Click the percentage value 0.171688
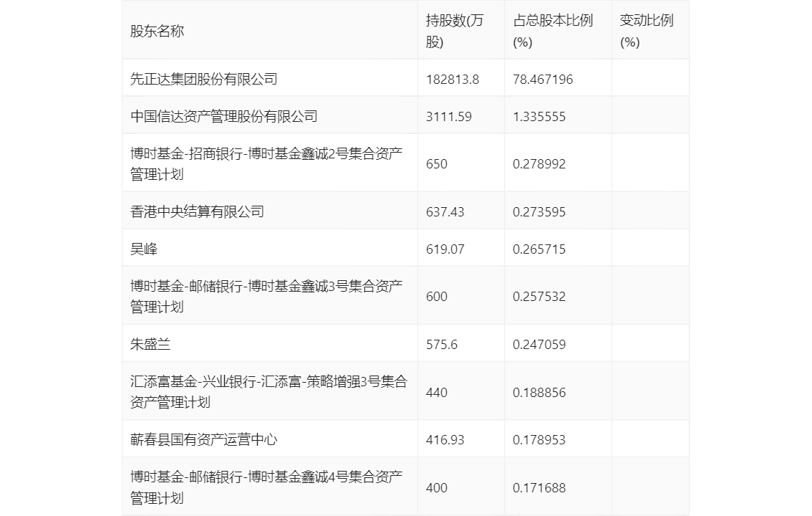This screenshot has width=812, height=516. coord(539,488)
